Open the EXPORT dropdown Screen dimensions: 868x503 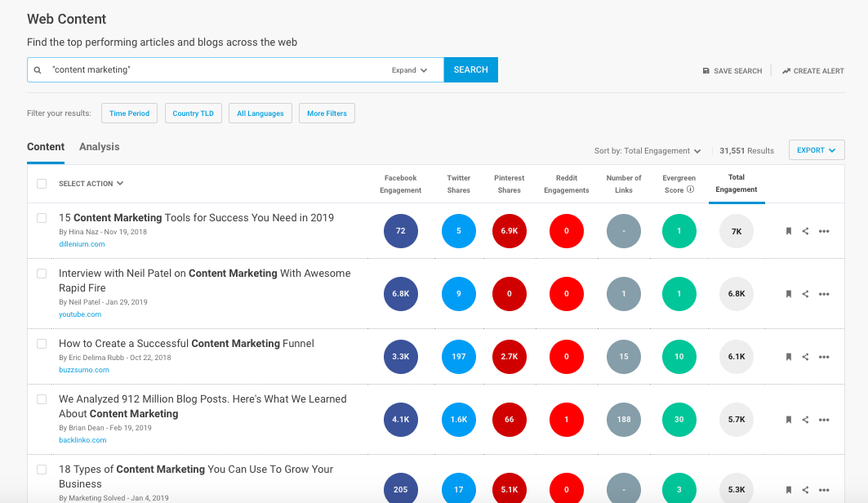pos(817,149)
